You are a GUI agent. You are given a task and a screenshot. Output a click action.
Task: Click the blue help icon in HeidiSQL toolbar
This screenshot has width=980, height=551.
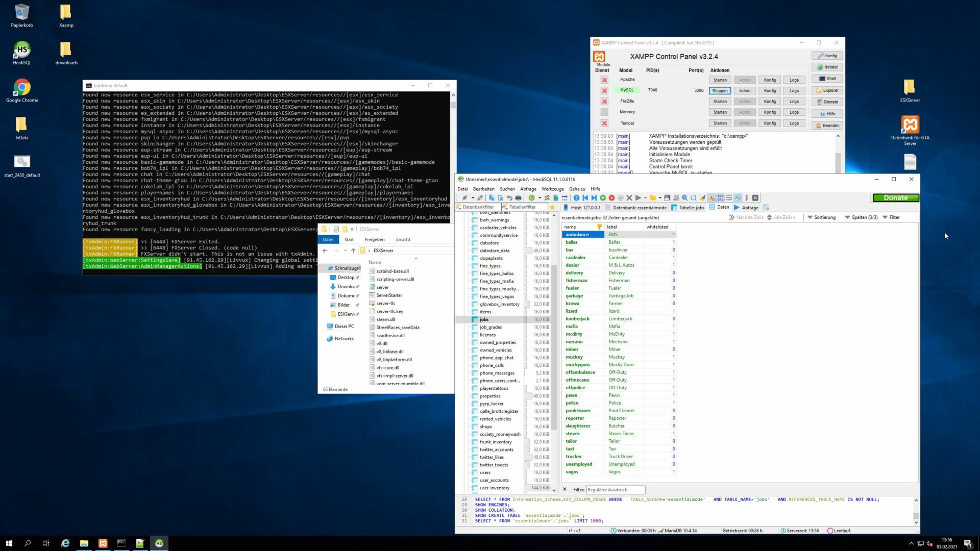(x=576, y=198)
